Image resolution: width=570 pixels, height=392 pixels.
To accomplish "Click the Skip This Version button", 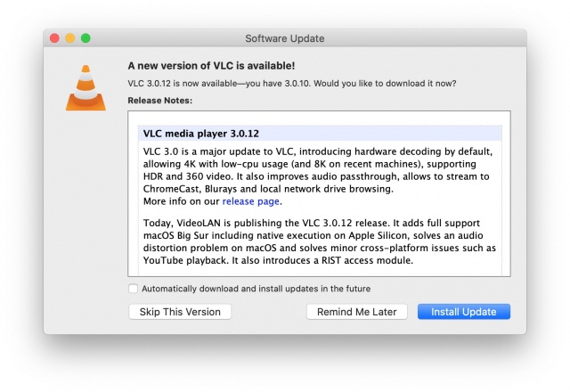I will [180, 312].
